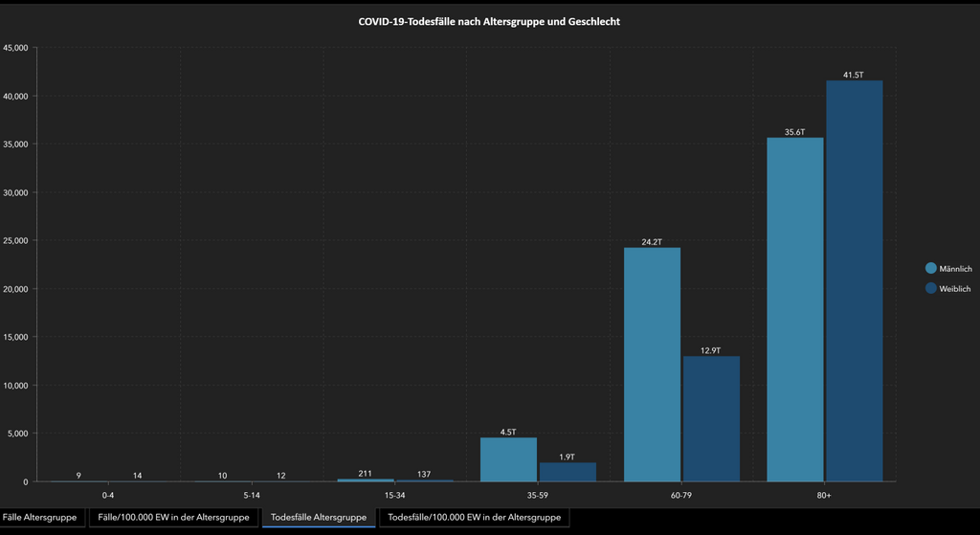
Task: Click the 80+ age group axis label
Action: (x=824, y=495)
